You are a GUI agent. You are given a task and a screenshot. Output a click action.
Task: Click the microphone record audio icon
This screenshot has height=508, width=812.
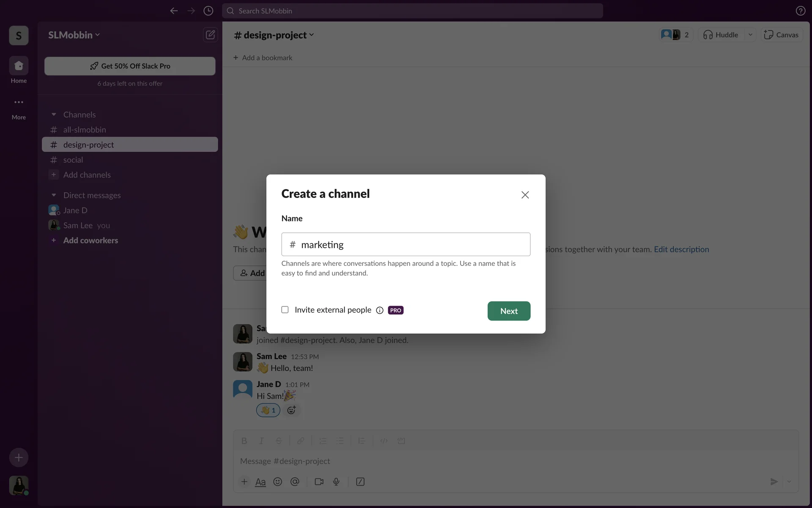click(x=336, y=482)
